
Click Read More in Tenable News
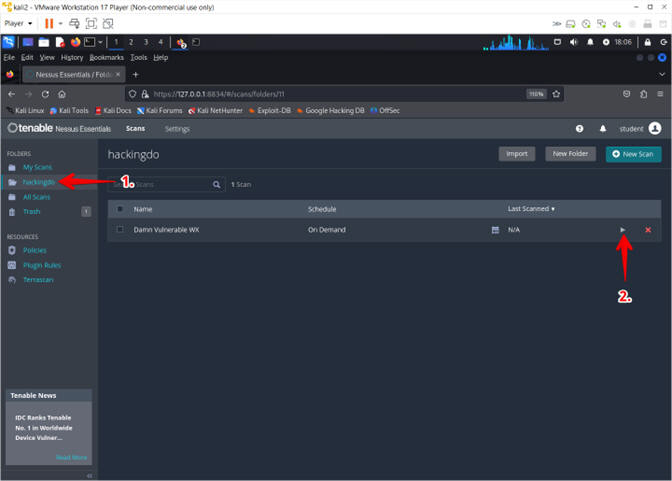tap(71, 457)
